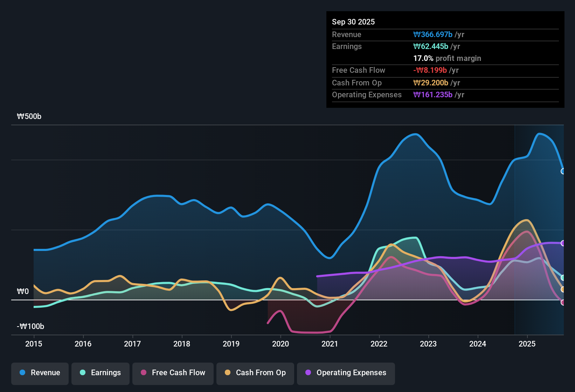Expand the Sep 30 2025 tooltip panel
Screen dimensions: 575x392
coord(353,22)
